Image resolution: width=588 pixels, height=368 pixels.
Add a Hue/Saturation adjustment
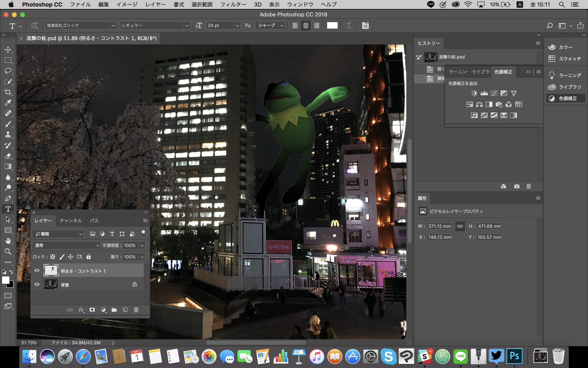coord(469,104)
